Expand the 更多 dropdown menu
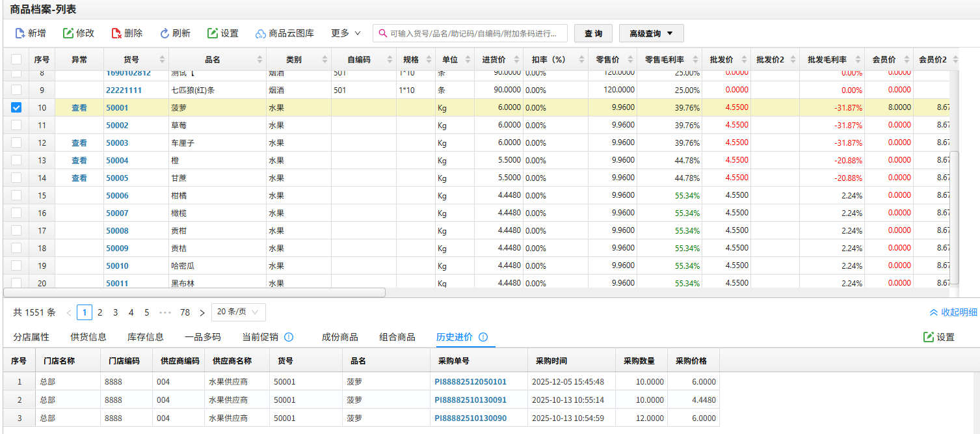Image resolution: width=980 pixels, height=434 pixels. [x=346, y=33]
